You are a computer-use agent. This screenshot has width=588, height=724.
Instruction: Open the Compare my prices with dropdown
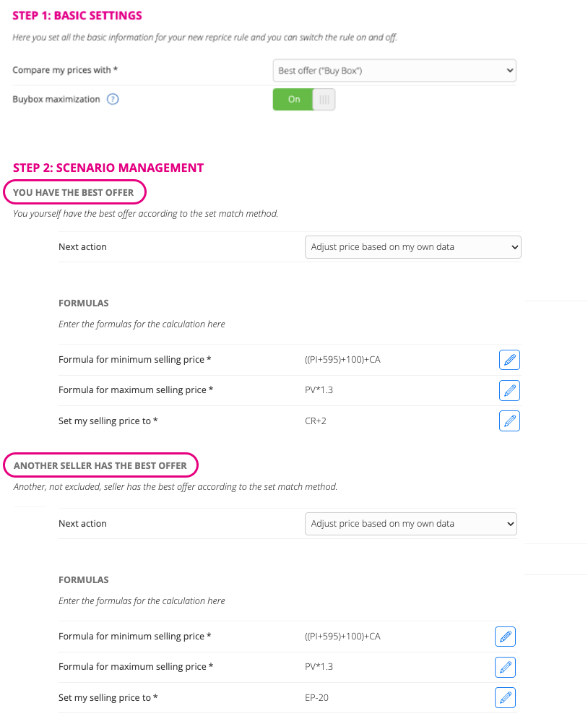(394, 71)
